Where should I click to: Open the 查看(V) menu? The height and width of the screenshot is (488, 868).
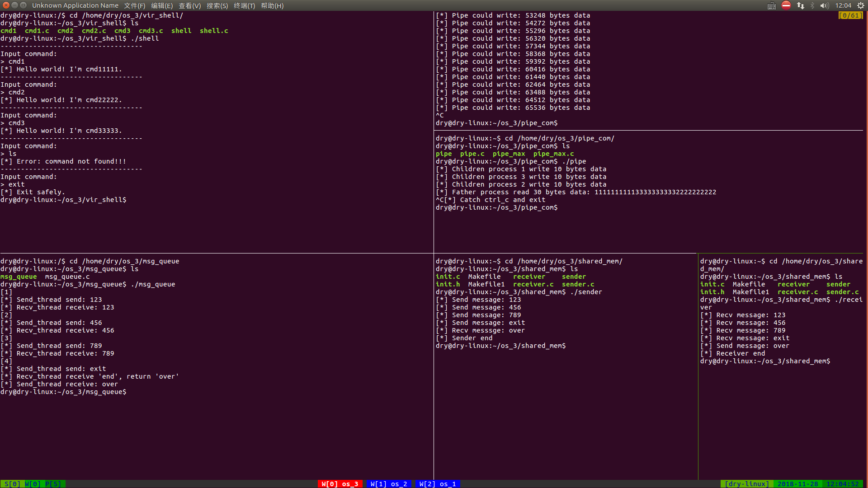(189, 5)
